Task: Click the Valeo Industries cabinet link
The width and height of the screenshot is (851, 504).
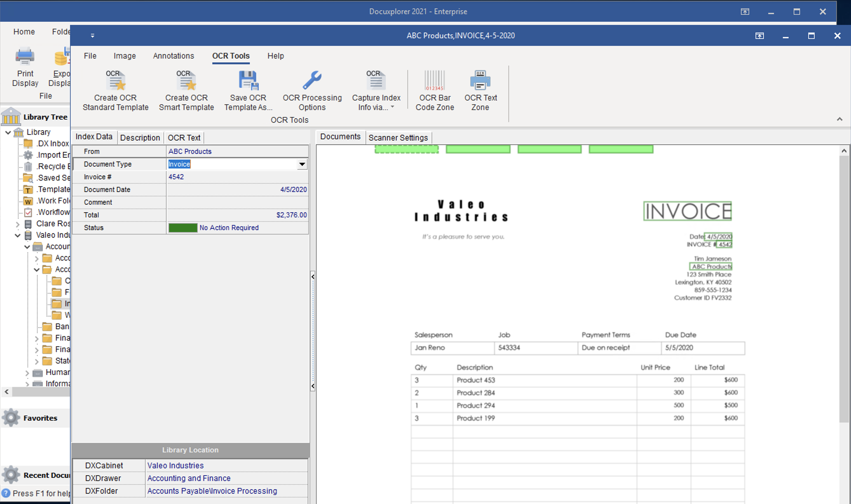Action: [x=175, y=466]
